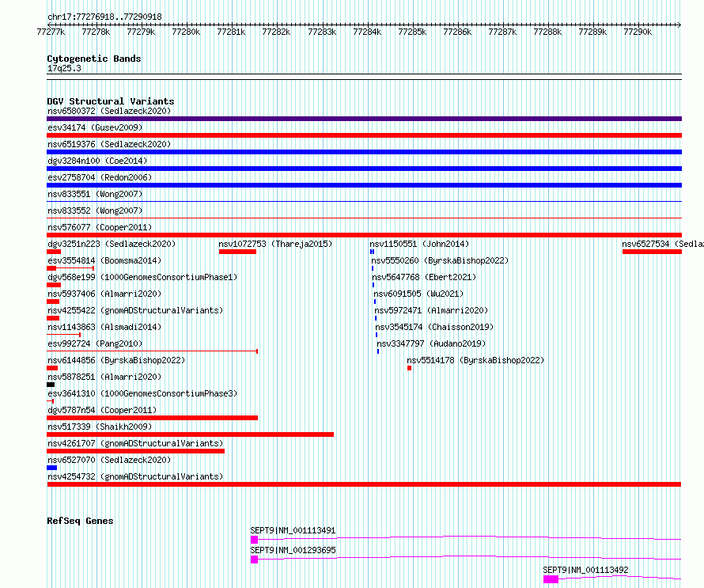The image size is (704, 588).
Task: Click blue bar under nsv6527070
Action: point(51,468)
